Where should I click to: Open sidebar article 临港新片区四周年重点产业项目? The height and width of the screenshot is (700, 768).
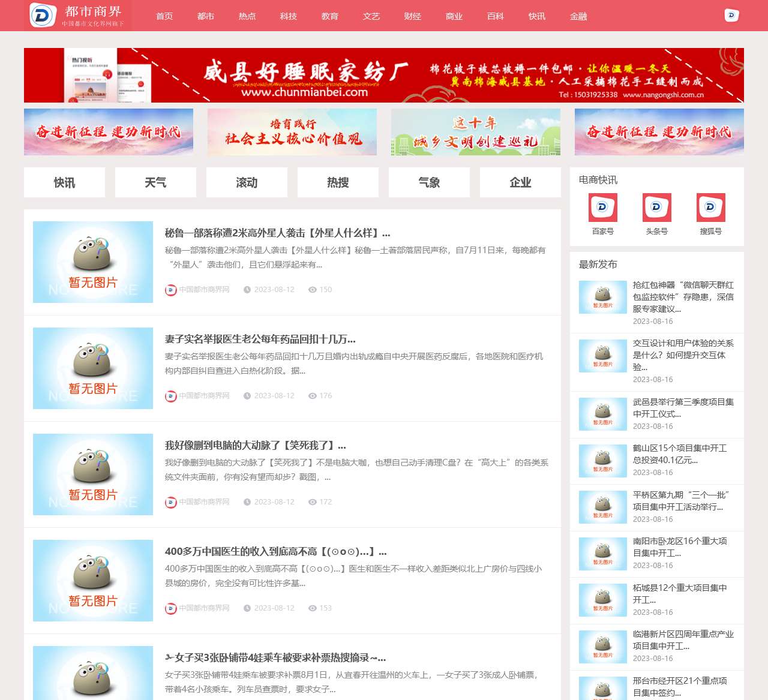[683, 640]
